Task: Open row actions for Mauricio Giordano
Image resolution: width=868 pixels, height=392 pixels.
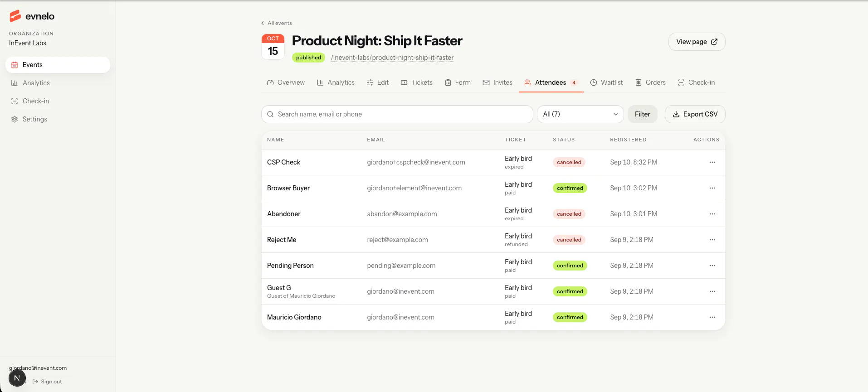Action: coord(712,317)
